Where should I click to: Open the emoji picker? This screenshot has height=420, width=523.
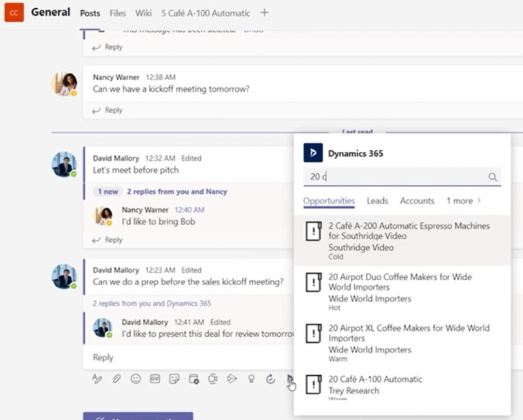click(136, 378)
